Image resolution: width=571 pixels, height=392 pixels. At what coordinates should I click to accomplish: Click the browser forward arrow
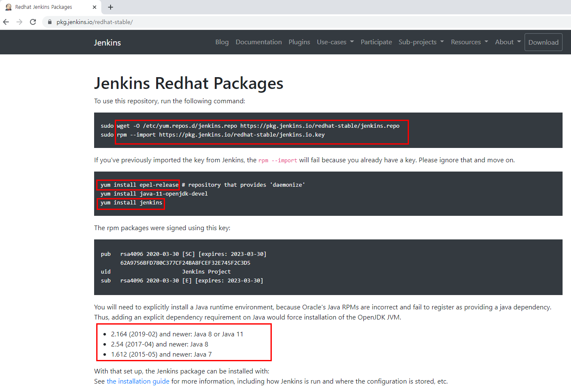coord(19,22)
